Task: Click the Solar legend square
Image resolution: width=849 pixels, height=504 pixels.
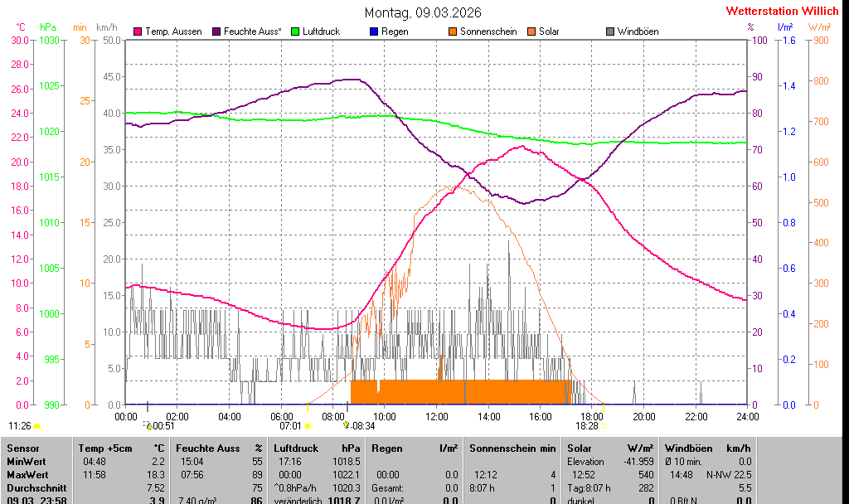Action: tap(531, 31)
